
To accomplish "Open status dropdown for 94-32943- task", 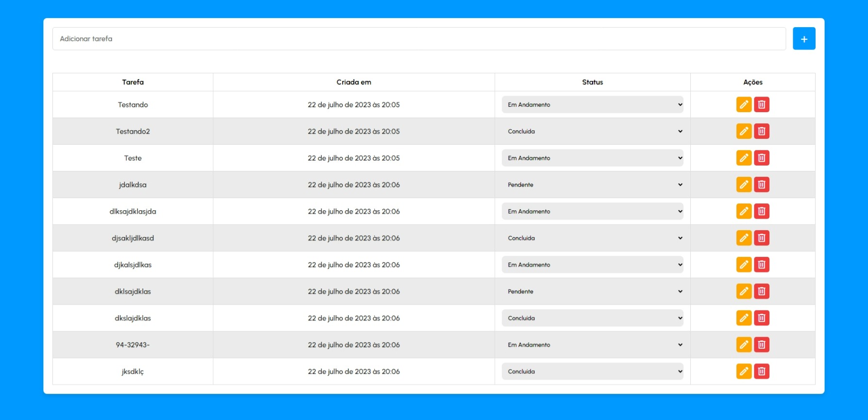I will [x=592, y=345].
